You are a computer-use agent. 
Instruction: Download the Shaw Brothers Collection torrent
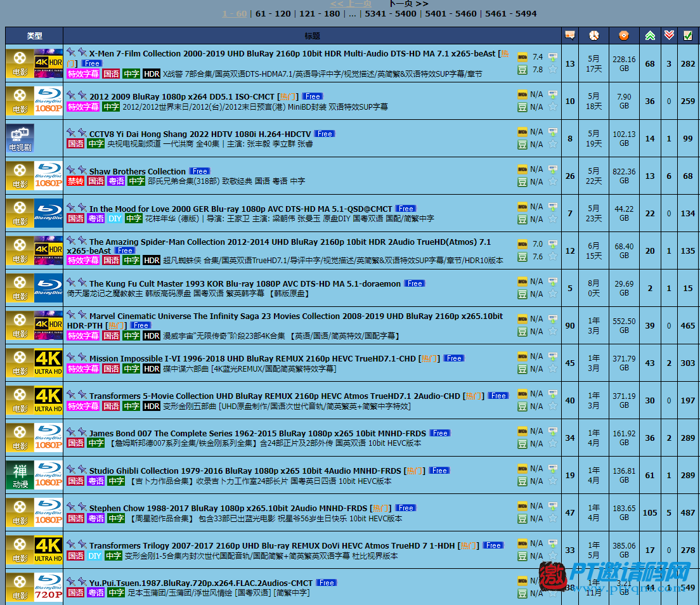point(553,170)
